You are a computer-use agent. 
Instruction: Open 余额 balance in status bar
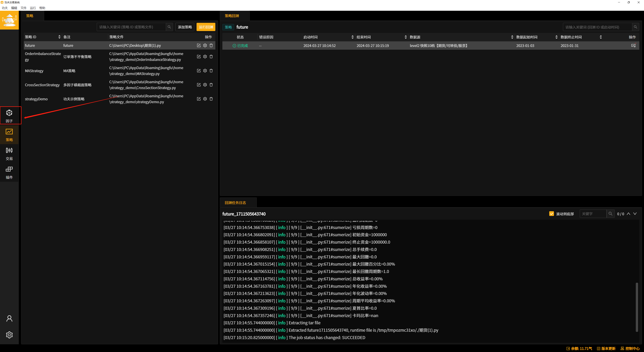pos(579,348)
